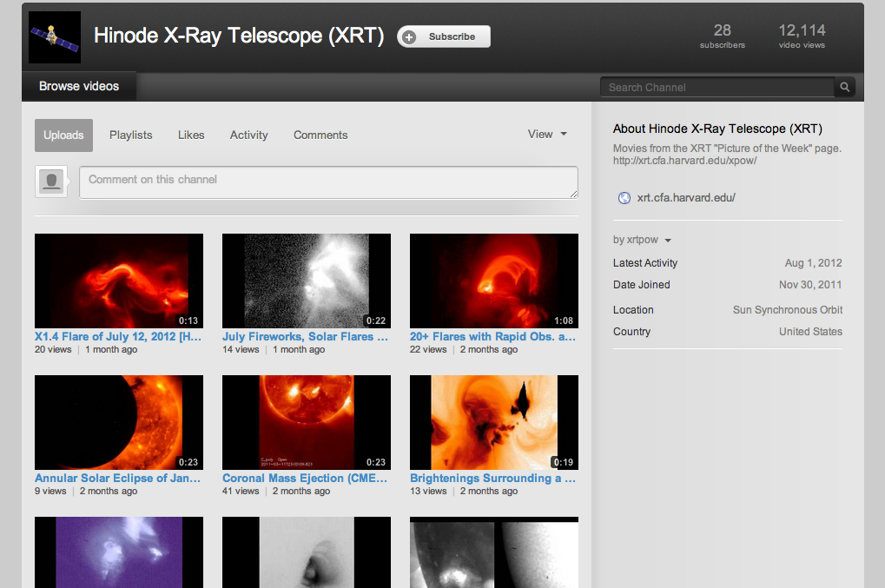Open the Brightenings Surrounding video thumbnail
885x588 pixels.
click(x=494, y=422)
